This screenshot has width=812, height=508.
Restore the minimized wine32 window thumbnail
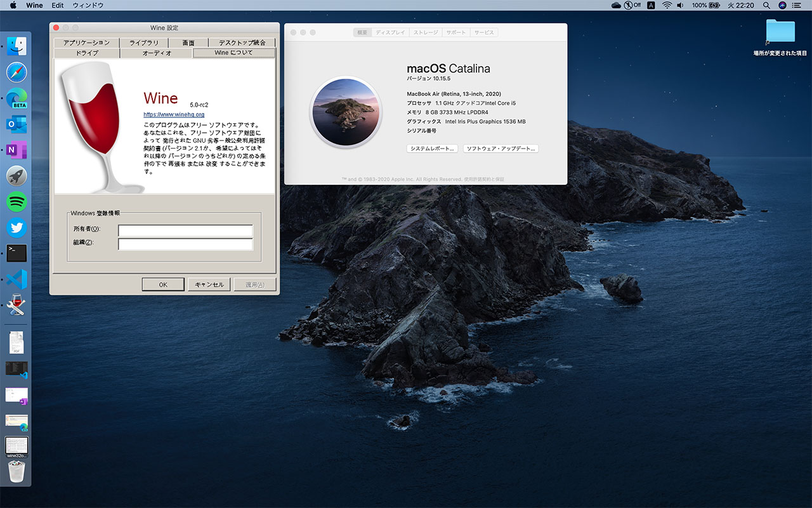tap(16, 446)
